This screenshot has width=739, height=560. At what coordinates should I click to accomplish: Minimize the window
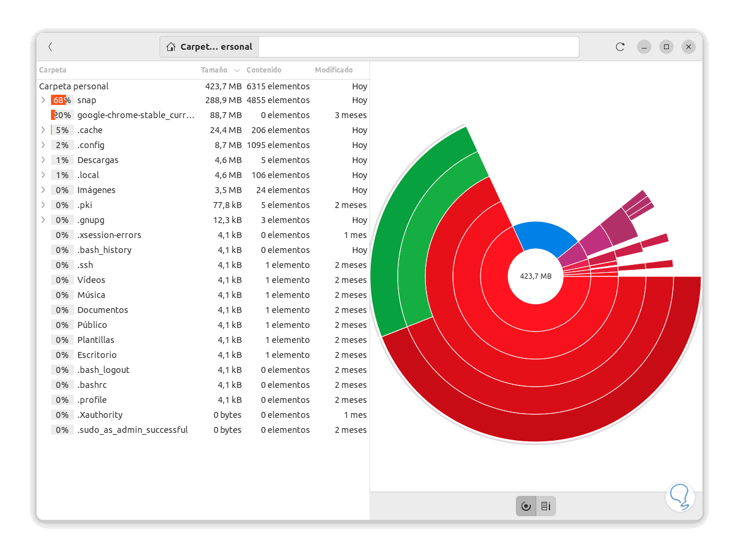point(644,47)
